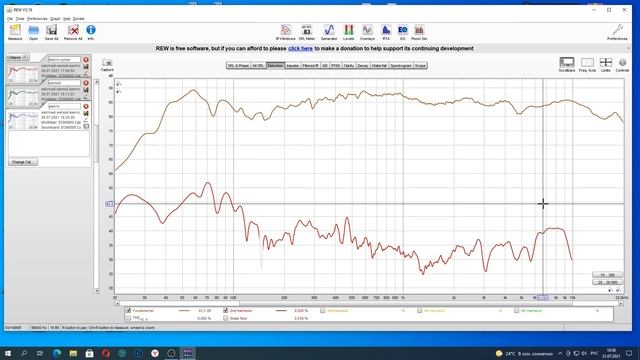Click the horizontal frequency scrollbar

pyautogui.click(x=369, y=303)
